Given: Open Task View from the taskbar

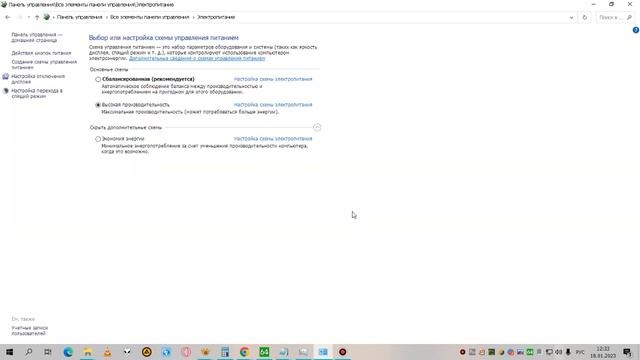Looking at the screenshot, I should (48, 352).
